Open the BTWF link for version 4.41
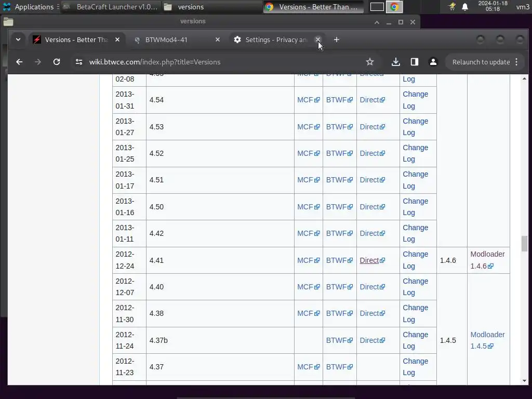532x399 pixels. point(339,260)
